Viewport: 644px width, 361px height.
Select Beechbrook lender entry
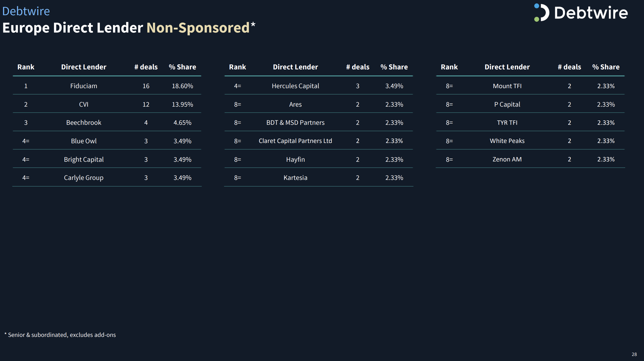84,122
